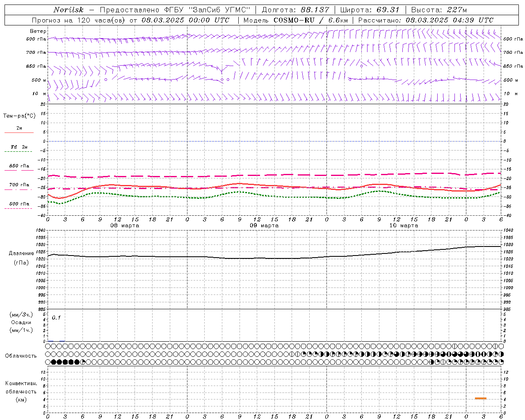Click the 08 марта date label
Image resolution: width=525 pixels, height=420 pixels.
[x=125, y=226]
